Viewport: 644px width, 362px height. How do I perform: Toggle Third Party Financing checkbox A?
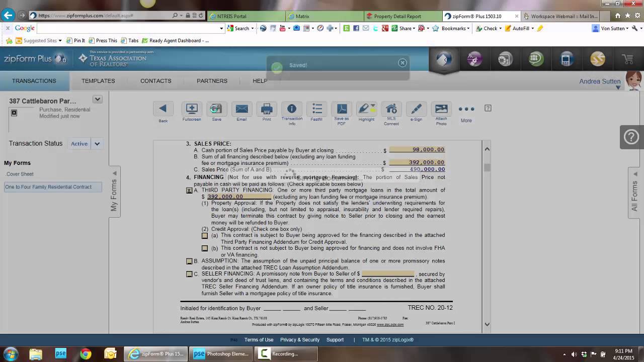(x=189, y=191)
